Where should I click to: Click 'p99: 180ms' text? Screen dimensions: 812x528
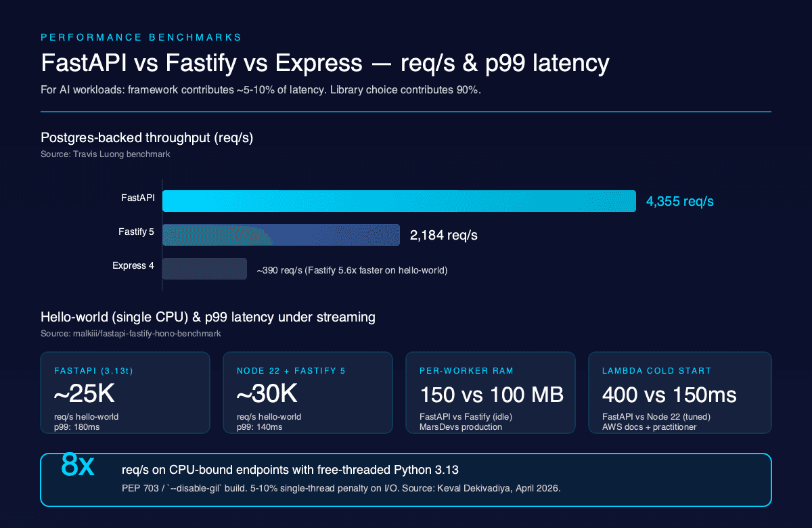(76, 427)
